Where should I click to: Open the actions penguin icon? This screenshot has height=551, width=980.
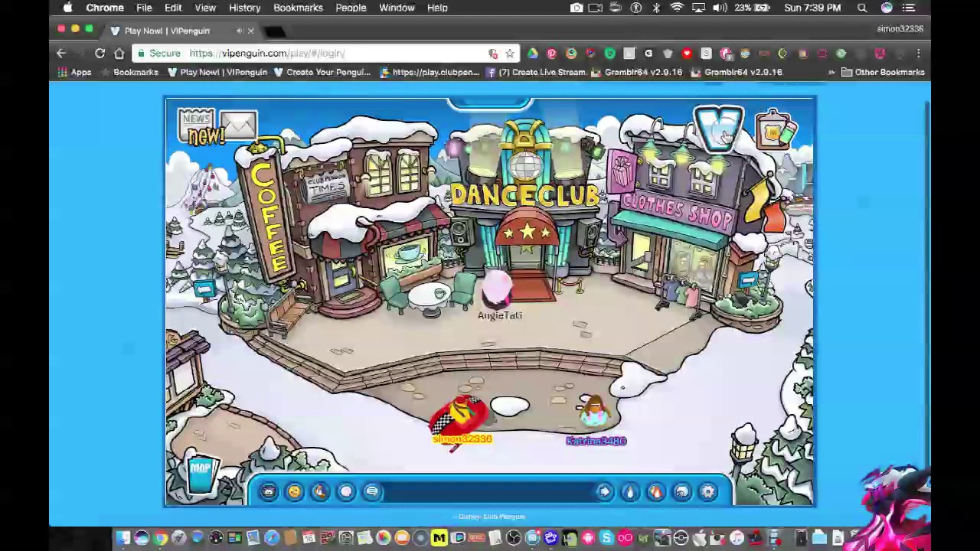point(320,491)
